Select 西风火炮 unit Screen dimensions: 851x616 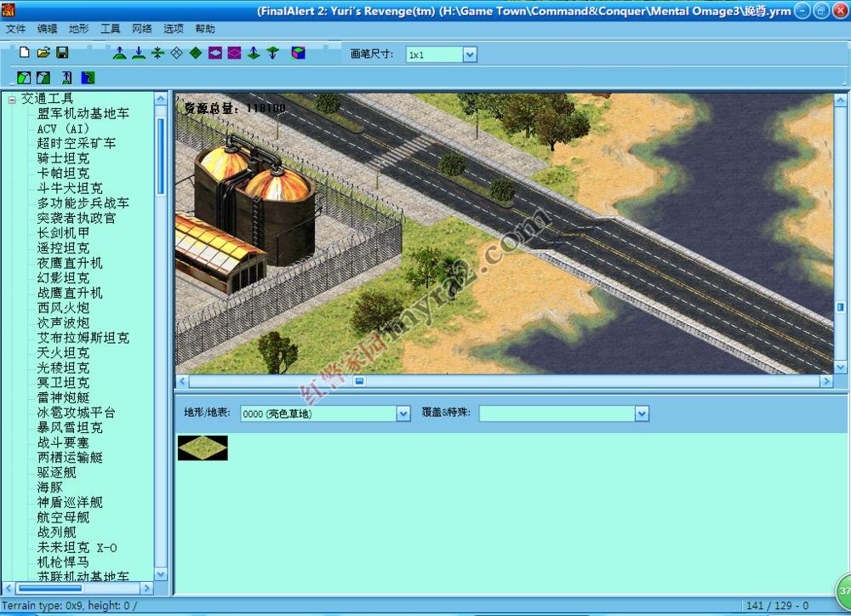pos(63,308)
